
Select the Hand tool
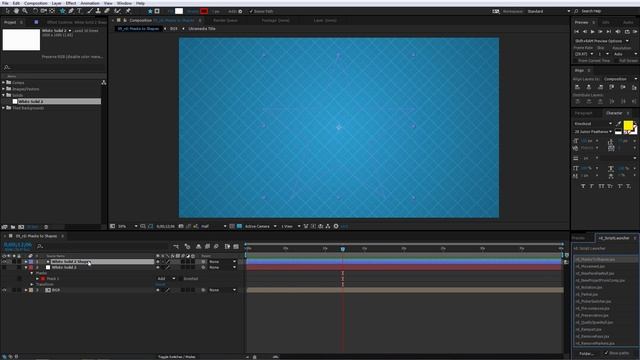(x=16, y=11)
